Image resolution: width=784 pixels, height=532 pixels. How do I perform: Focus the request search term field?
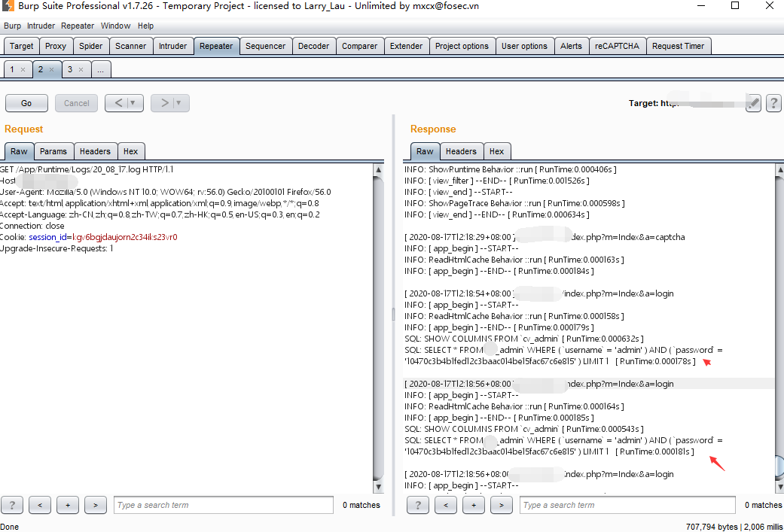(x=224, y=505)
